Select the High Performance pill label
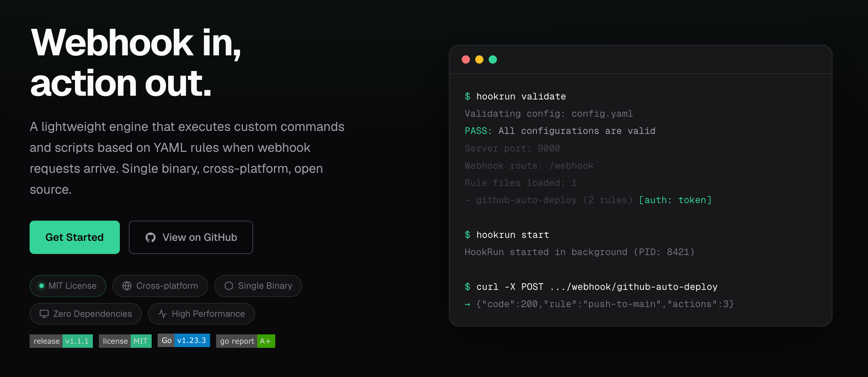Screen dimensions: 868x377 208,314
